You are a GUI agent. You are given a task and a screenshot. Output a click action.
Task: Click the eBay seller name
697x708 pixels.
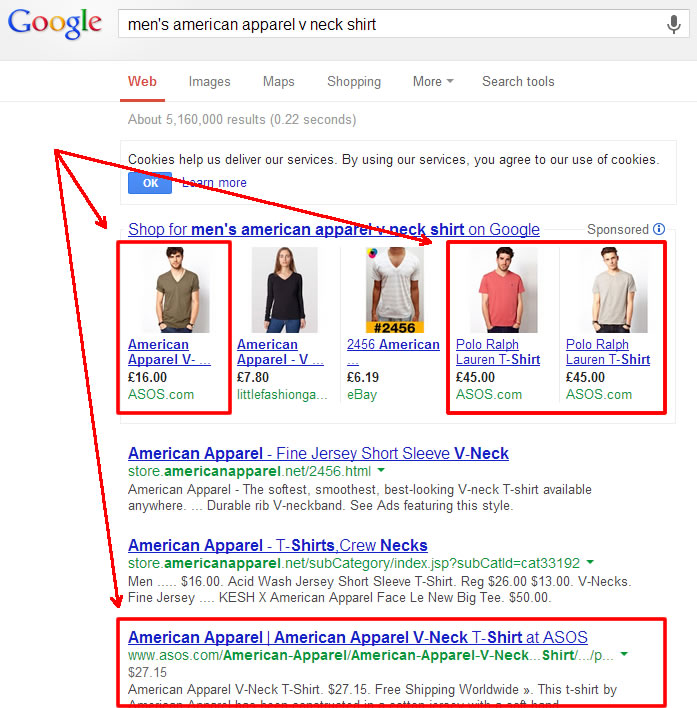(362, 395)
